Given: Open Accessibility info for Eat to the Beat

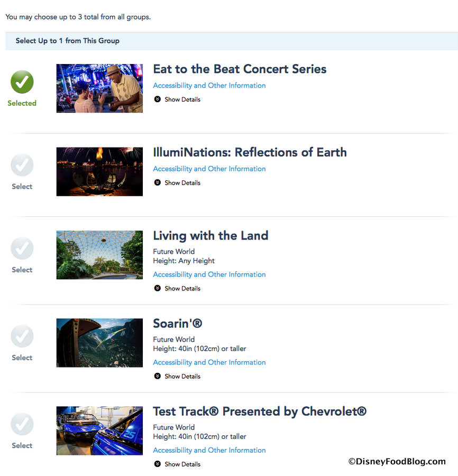Looking at the screenshot, I should tap(209, 86).
